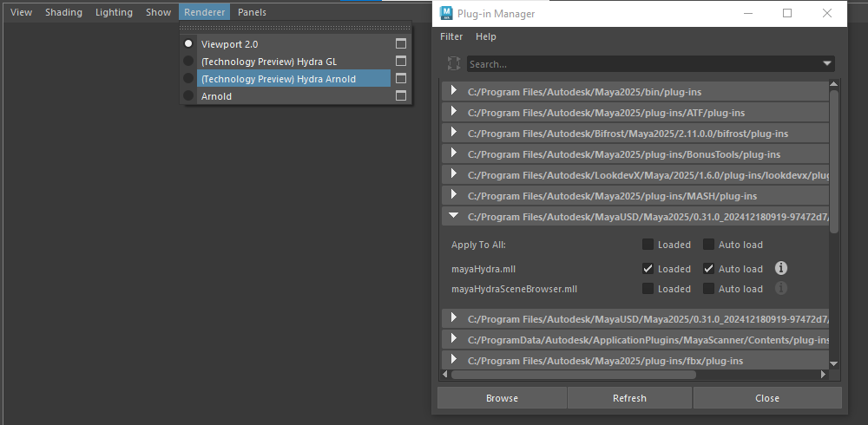Open the Filter menu in Plug-in Manager
The image size is (868, 425).
point(451,36)
